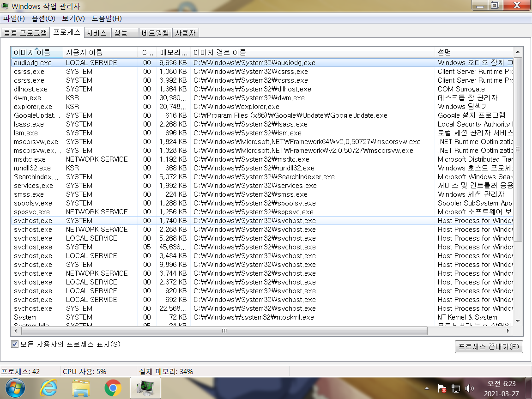Viewport: 532px width, 399px height.
Task: Click taskbar clock showing 오전 6:23
Action: tap(501, 388)
